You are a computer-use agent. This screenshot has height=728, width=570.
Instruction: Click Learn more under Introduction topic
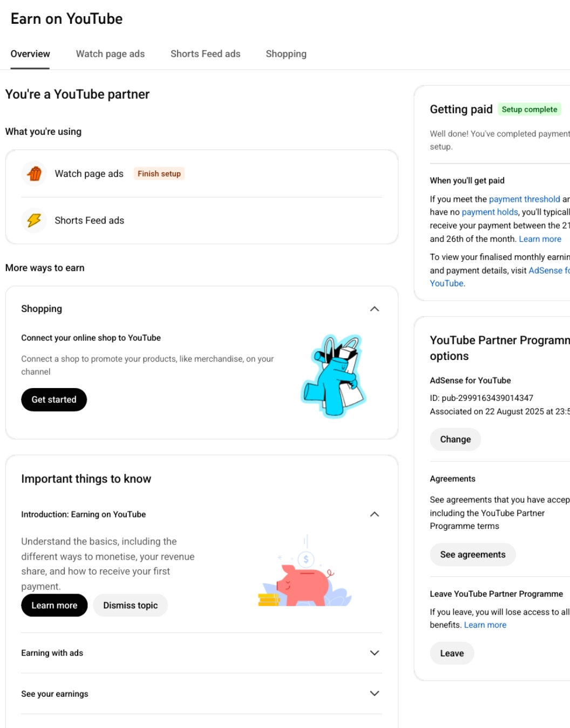54,605
